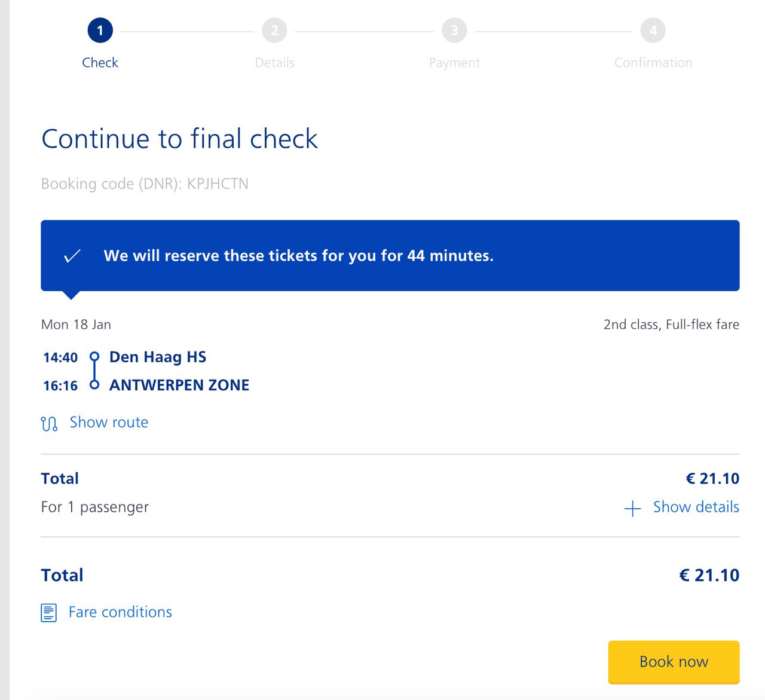Viewport: 765px width, 700px height.
Task: Click the step 1 circle icon
Action: 100,30
